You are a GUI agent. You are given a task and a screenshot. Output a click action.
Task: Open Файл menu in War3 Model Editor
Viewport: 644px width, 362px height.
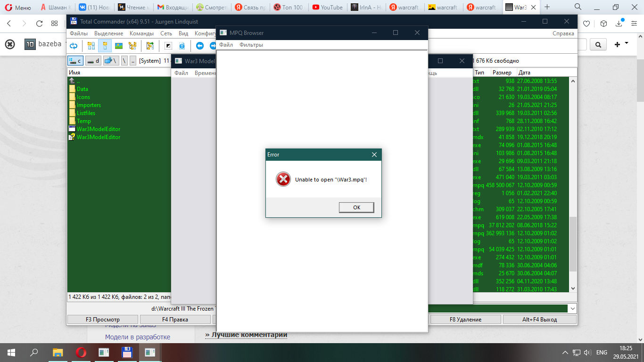pos(181,73)
